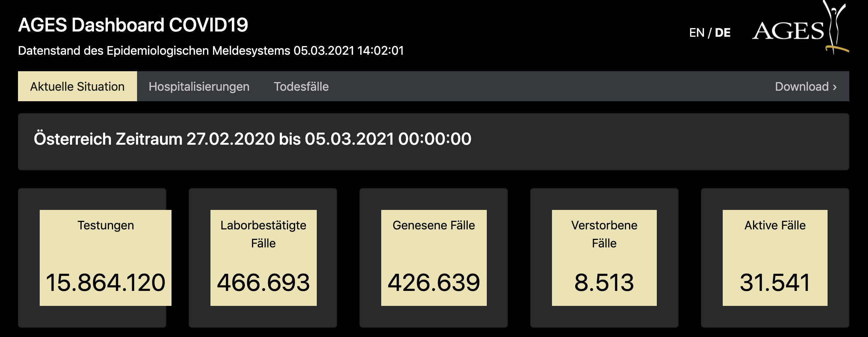Viewport: 868px width, 337px height.
Task: Switch language to EN
Action: pos(696,33)
